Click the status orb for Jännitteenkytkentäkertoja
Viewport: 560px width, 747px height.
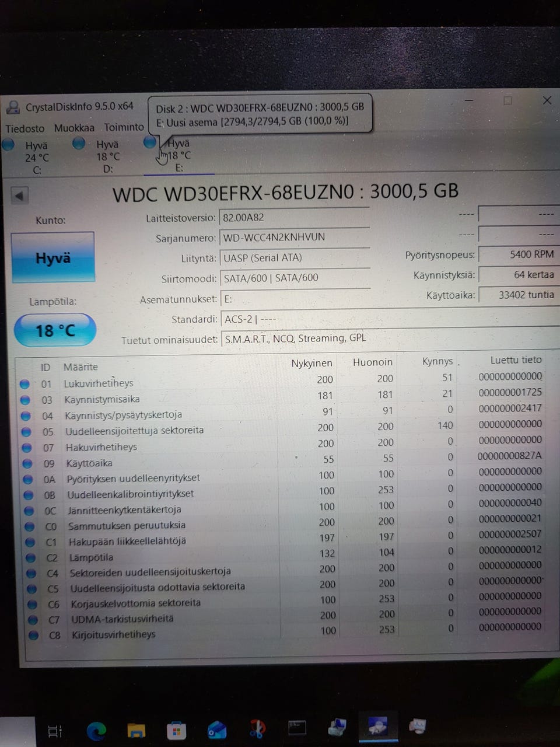coord(29,511)
